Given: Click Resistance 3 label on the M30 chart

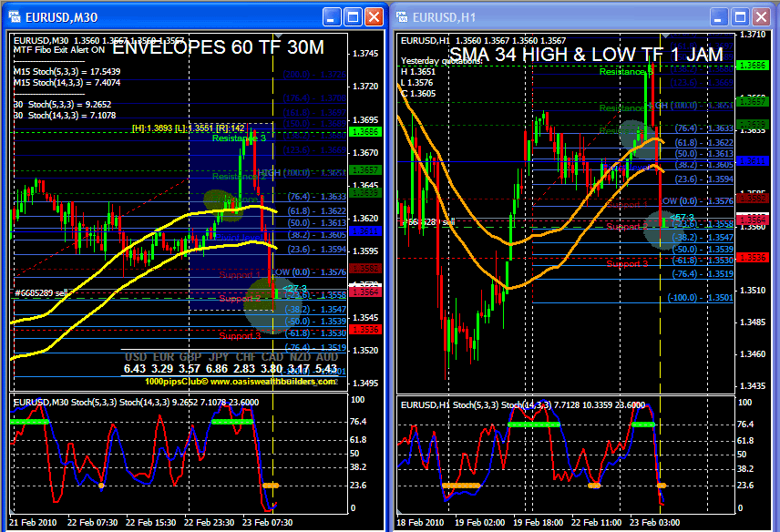Looking at the screenshot, I should click(239, 138).
